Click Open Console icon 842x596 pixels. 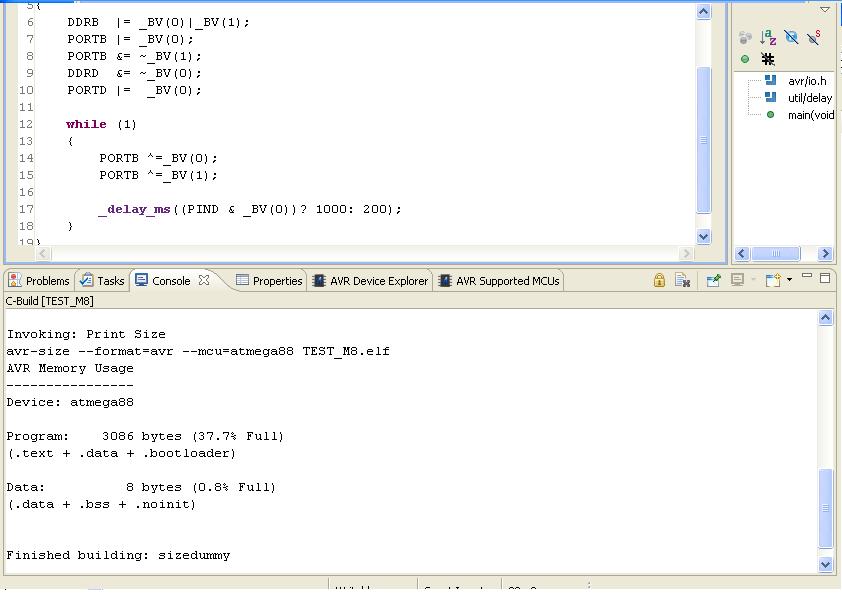(773, 280)
